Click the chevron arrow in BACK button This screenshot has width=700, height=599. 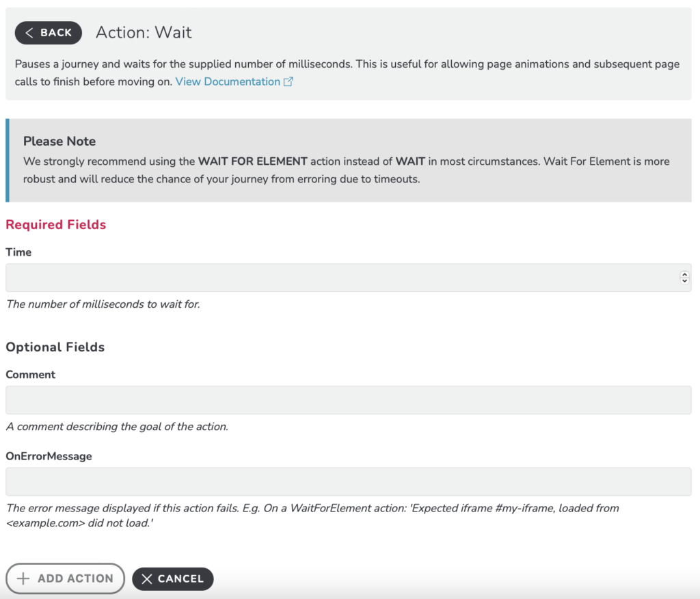coord(29,33)
